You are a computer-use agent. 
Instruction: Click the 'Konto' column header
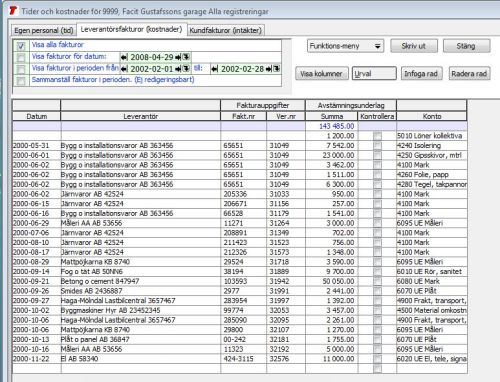(x=432, y=116)
